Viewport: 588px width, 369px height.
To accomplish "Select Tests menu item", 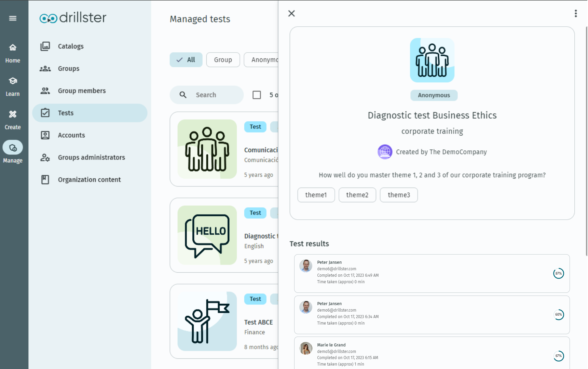I will pos(90,113).
